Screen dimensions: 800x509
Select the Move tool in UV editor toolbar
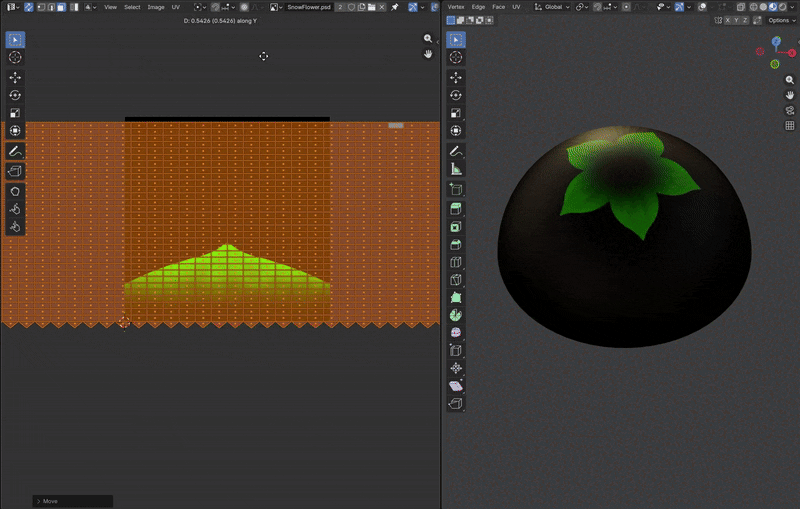point(15,77)
